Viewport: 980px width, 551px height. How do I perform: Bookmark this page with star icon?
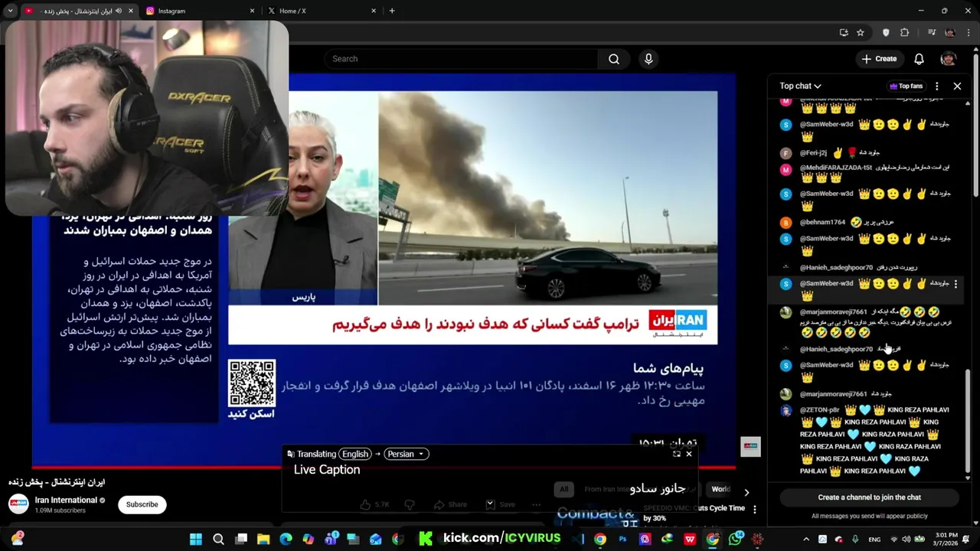pos(861,33)
